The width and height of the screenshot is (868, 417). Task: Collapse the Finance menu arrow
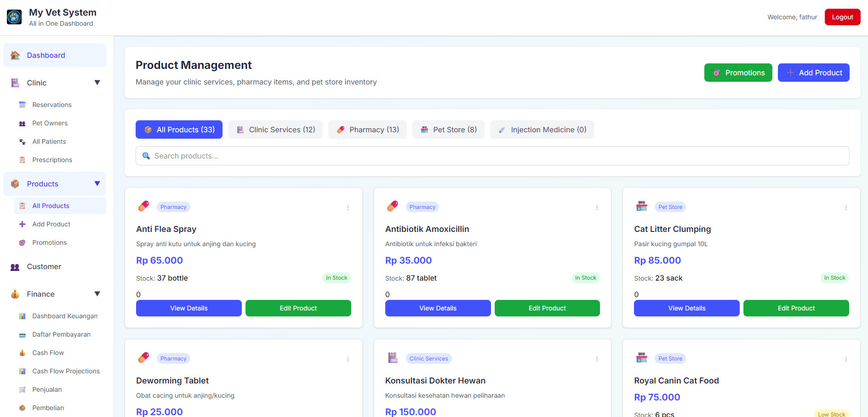pyautogui.click(x=97, y=294)
